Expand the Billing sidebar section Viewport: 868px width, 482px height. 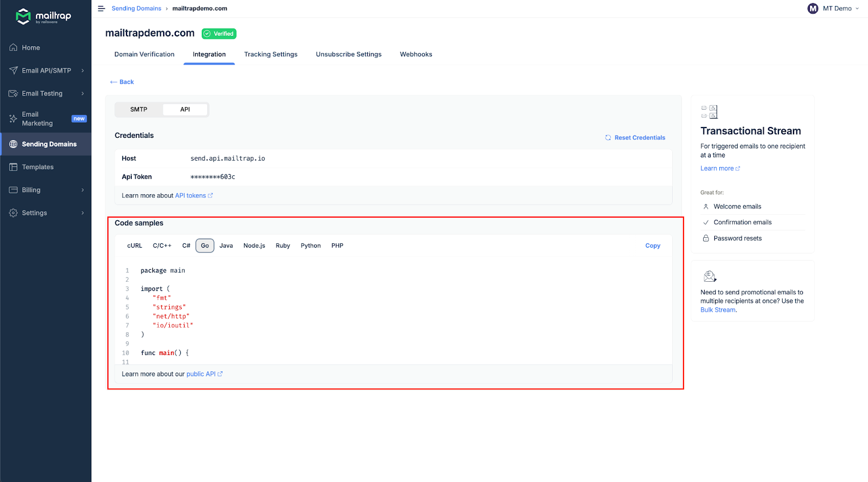[82, 190]
